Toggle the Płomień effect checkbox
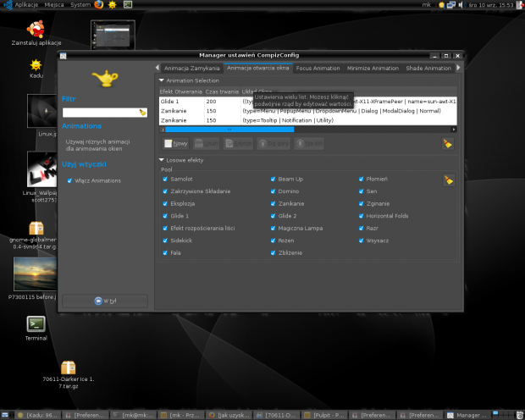 [361, 179]
